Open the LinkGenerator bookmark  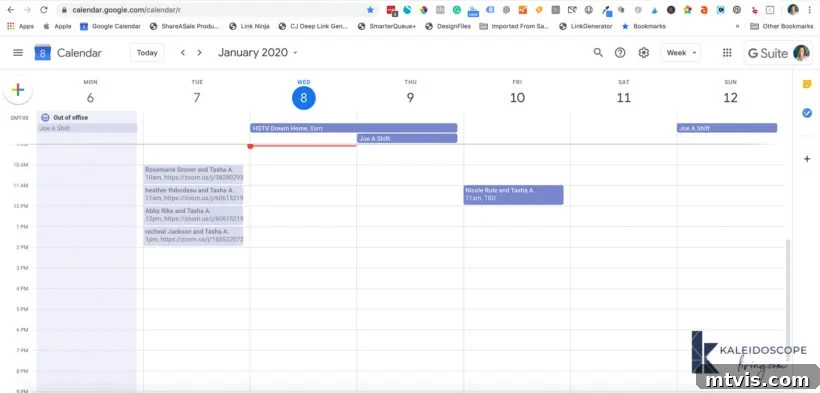[586, 26]
